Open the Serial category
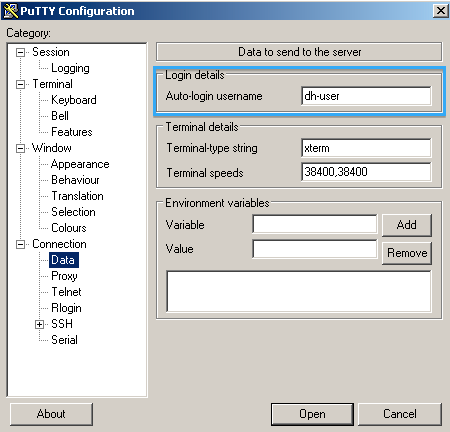450x432 pixels. (64, 340)
